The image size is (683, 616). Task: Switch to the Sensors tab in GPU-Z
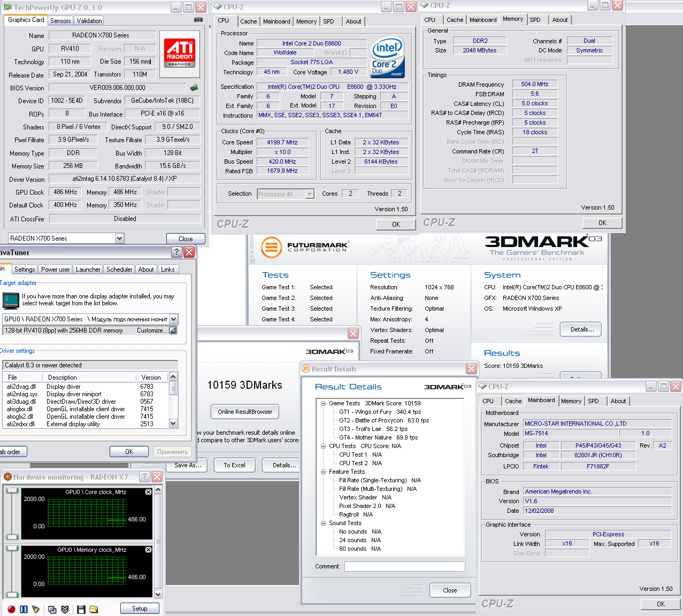pos(60,21)
